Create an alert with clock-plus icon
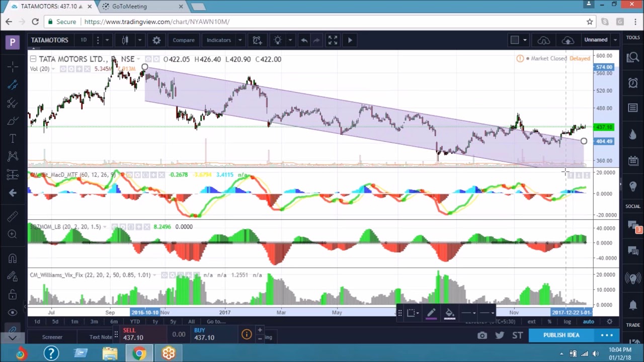Image resolution: width=644 pixels, height=362 pixels. (257, 40)
